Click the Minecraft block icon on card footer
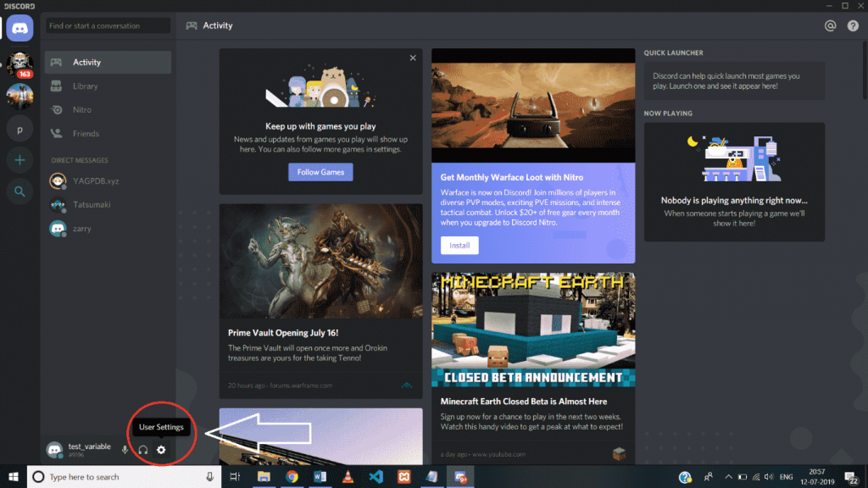The image size is (868, 488). [619, 454]
